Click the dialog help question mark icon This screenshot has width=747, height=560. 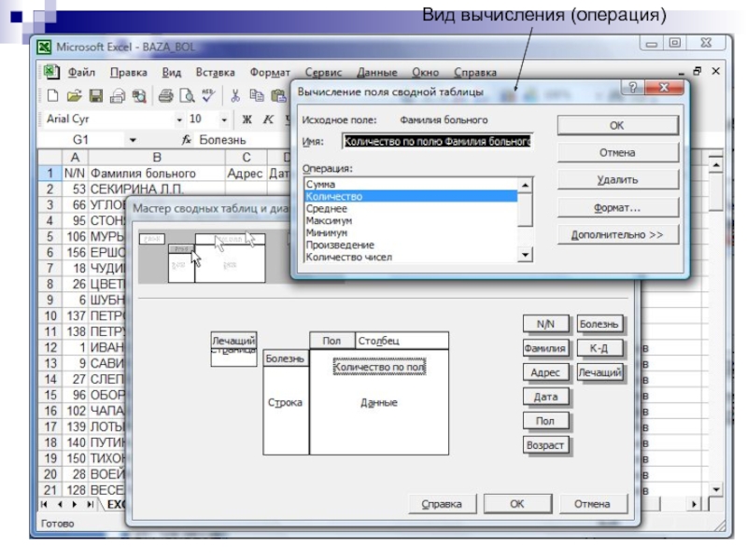[634, 88]
